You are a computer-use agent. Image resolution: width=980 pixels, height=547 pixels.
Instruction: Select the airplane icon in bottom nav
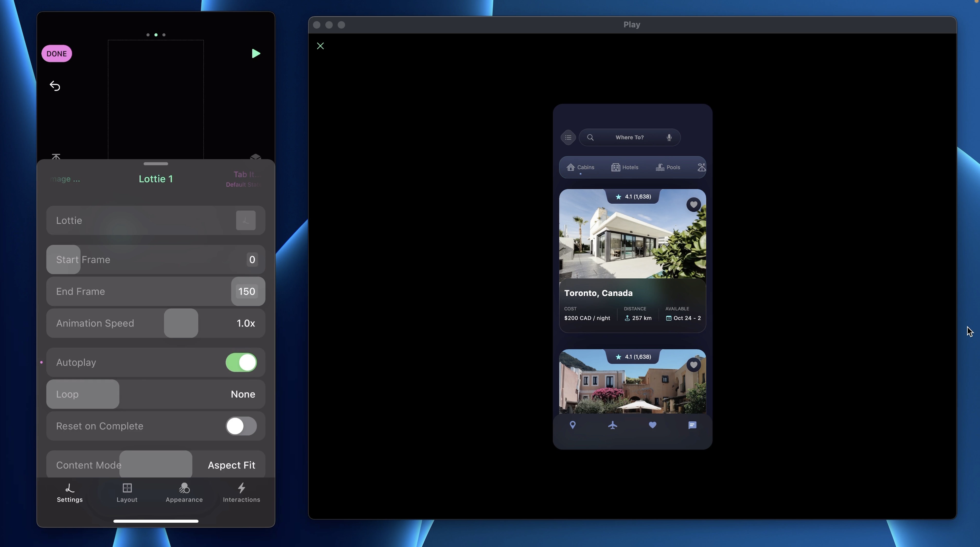point(612,425)
